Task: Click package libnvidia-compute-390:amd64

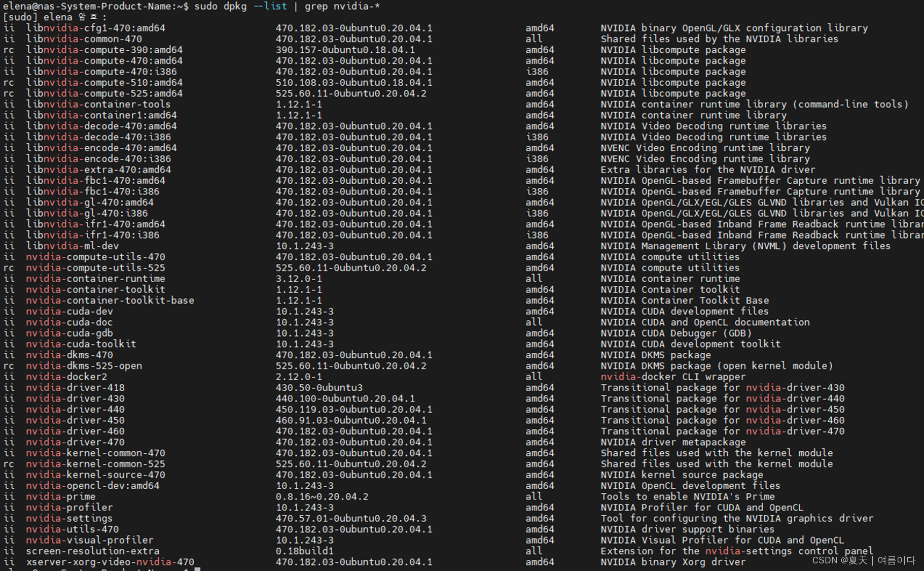Action: (x=104, y=50)
